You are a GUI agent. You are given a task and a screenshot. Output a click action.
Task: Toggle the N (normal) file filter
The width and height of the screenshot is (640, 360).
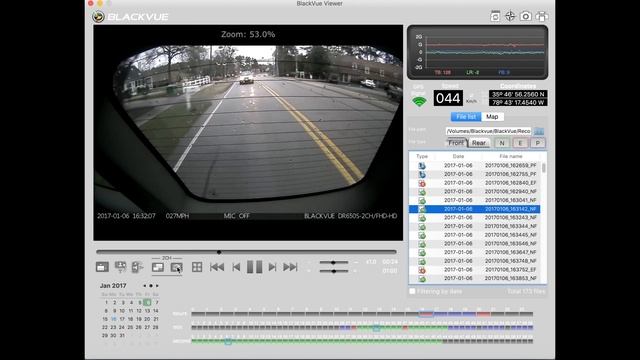502,143
